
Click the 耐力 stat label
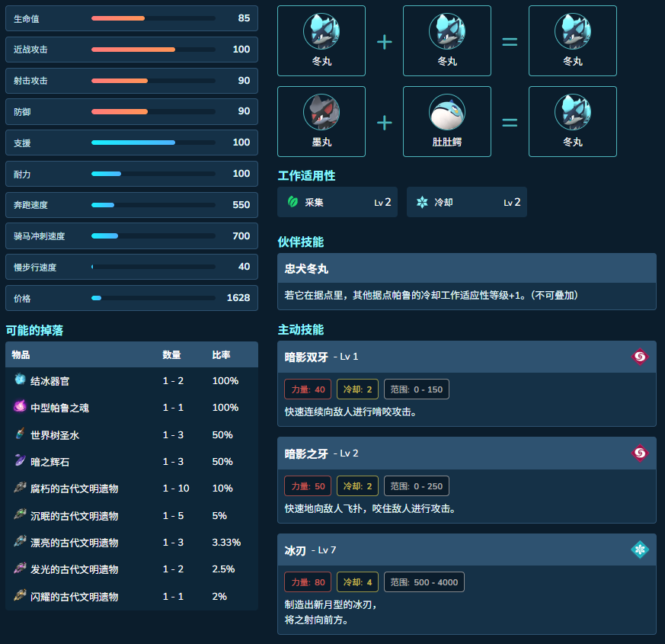pyautogui.click(x=22, y=175)
